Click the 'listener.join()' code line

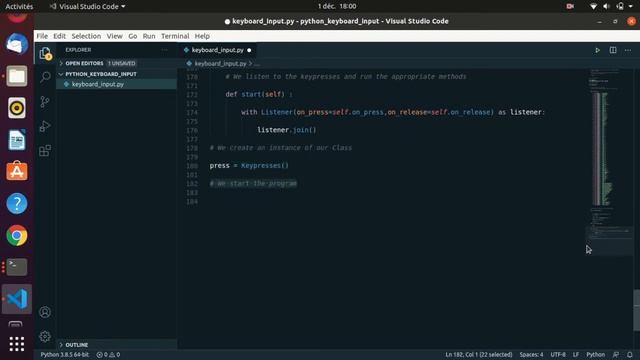point(287,130)
